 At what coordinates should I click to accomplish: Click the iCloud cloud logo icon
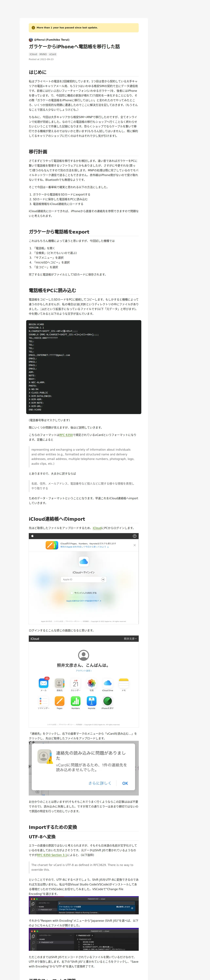click(x=83, y=561)
